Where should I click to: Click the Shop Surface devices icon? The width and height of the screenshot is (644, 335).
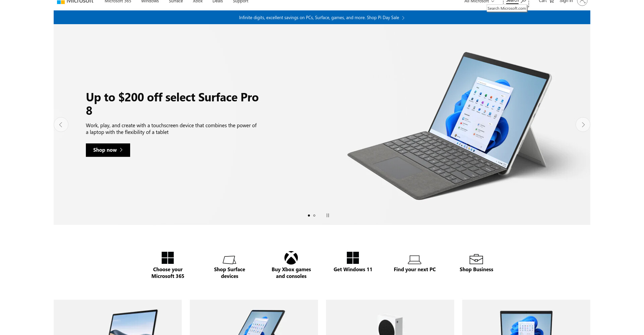coord(229,260)
